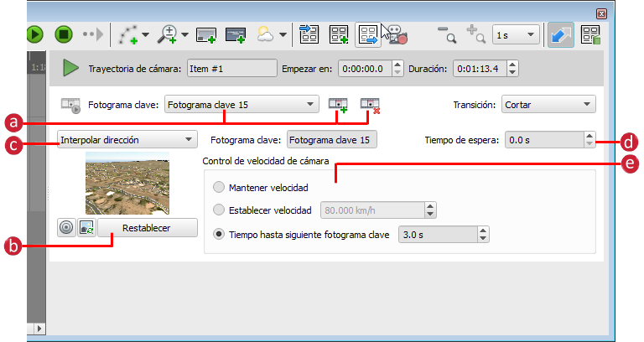Open the weather icon dropdown arrow
644x342 pixels.
point(283,35)
